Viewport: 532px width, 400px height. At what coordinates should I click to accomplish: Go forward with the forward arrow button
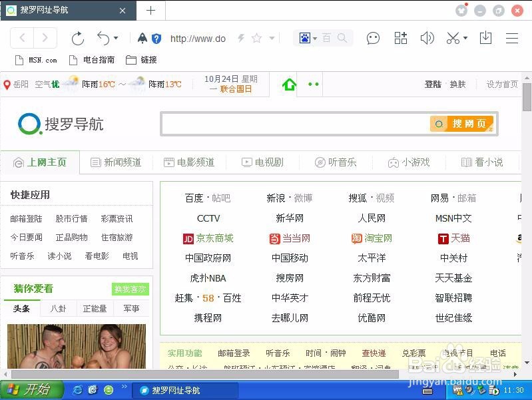(x=45, y=38)
